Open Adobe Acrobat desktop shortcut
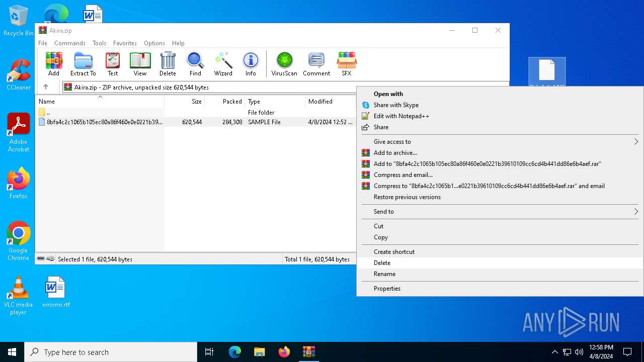 (x=19, y=133)
